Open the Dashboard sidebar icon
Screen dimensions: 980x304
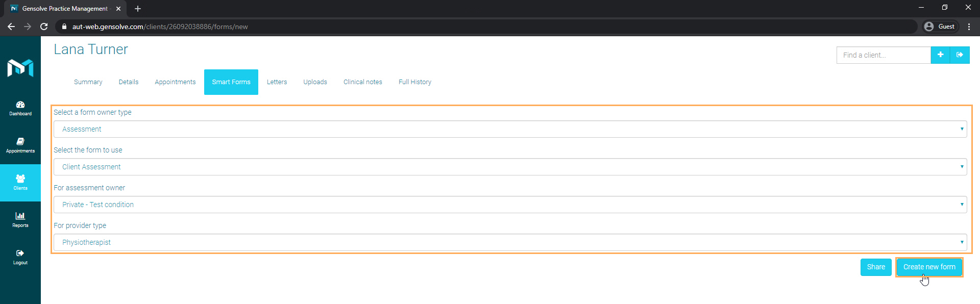[20, 108]
